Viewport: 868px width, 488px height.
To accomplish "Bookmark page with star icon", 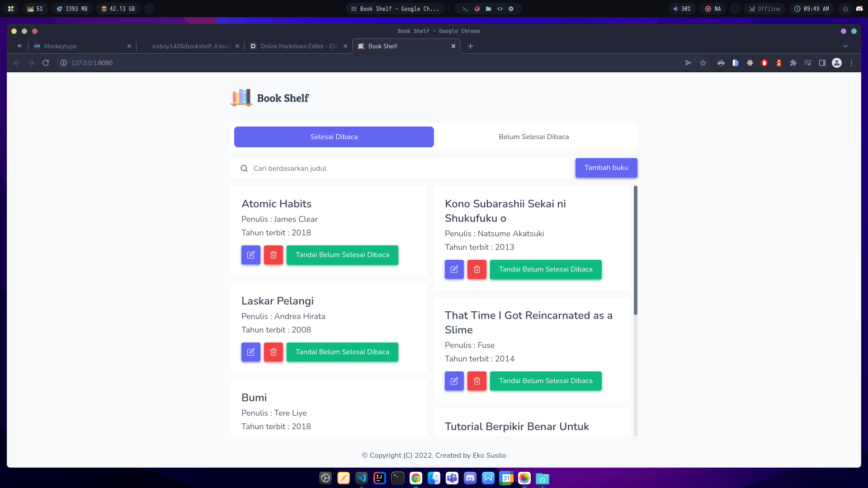I will point(703,63).
